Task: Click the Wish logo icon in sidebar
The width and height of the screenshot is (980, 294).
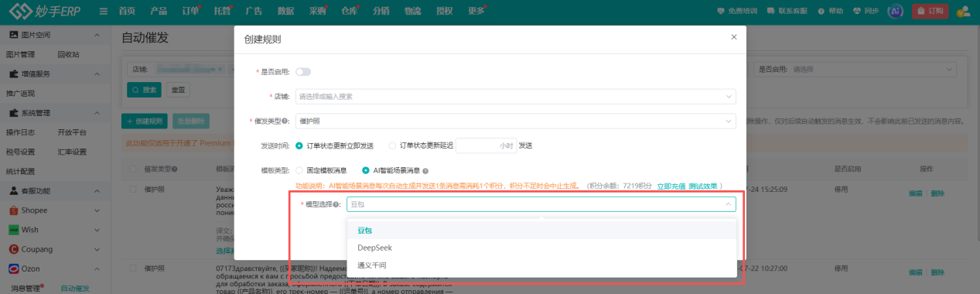Action: pos(14,230)
